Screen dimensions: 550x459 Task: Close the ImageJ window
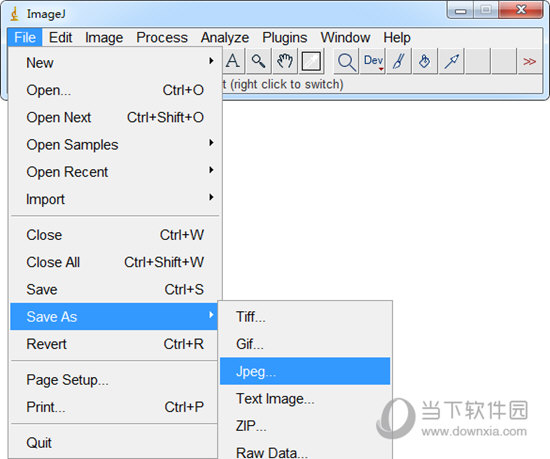tap(521, 10)
